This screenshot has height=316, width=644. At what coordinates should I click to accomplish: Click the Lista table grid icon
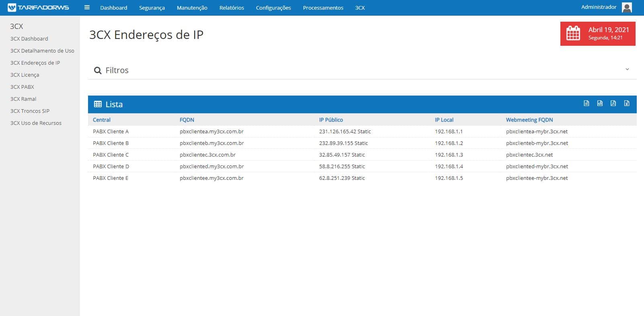click(x=98, y=104)
